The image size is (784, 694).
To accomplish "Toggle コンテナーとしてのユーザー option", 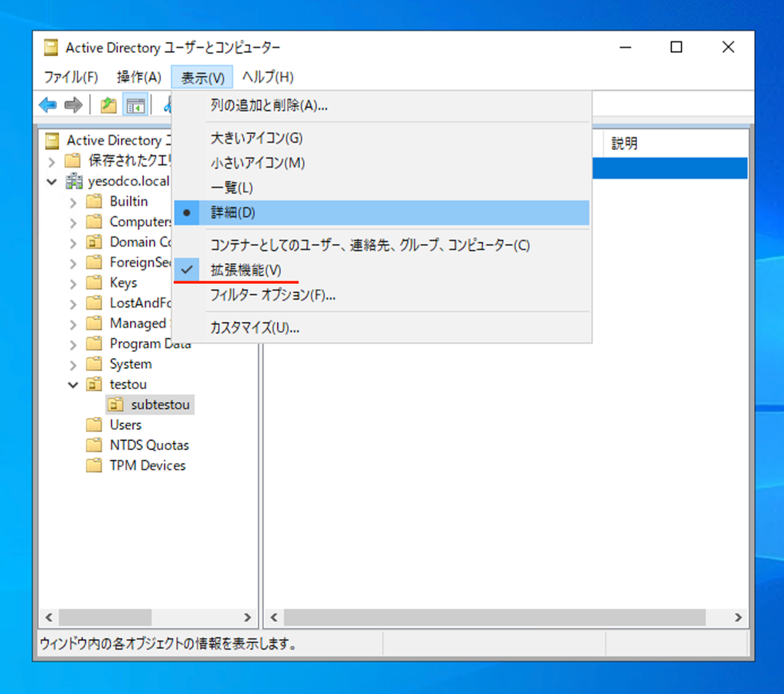I will pos(381,245).
